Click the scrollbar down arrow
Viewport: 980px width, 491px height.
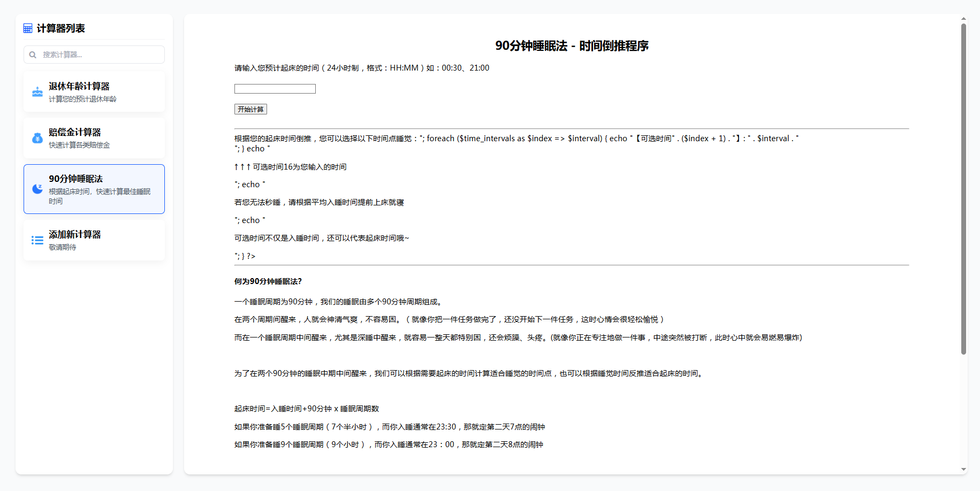[x=963, y=470]
